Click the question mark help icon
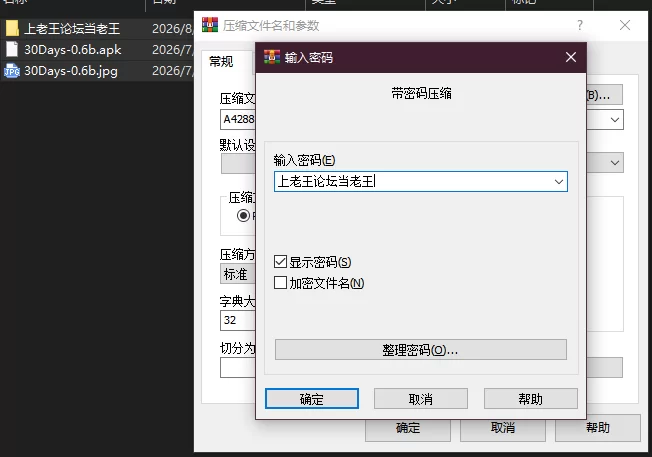The width and height of the screenshot is (652, 457). (x=580, y=25)
